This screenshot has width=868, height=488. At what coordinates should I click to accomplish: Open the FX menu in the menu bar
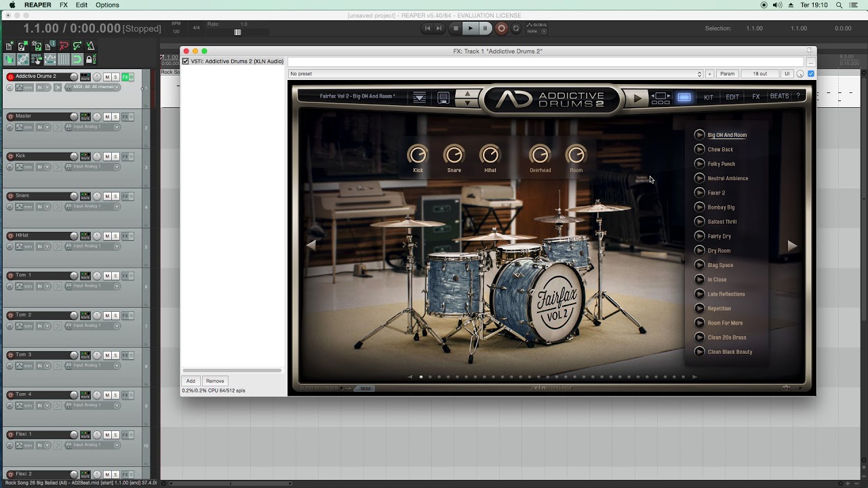[64, 5]
